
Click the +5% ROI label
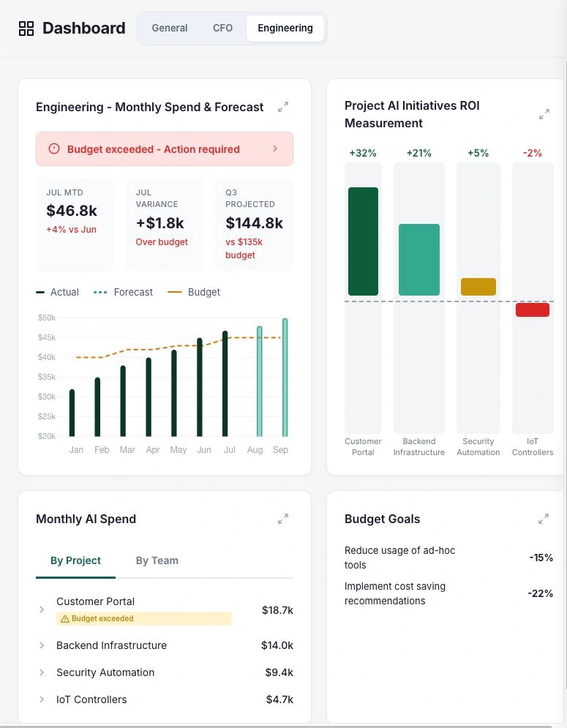click(x=478, y=153)
